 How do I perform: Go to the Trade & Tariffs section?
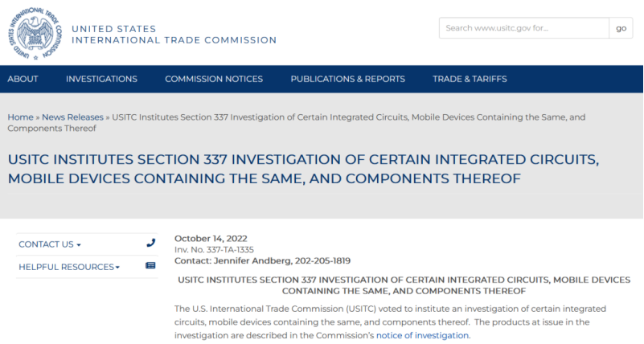click(x=470, y=79)
